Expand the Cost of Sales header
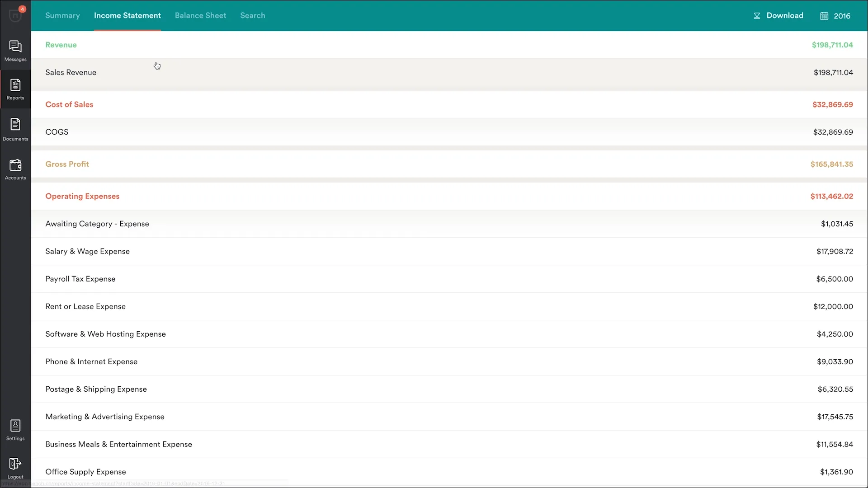868x488 pixels. click(x=69, y=104)
